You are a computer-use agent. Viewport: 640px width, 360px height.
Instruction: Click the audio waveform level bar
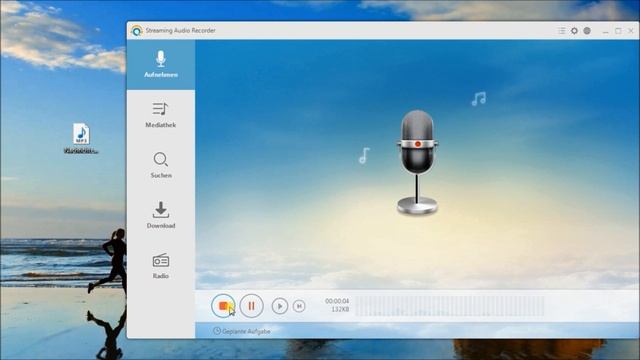(x=450, y=306)
